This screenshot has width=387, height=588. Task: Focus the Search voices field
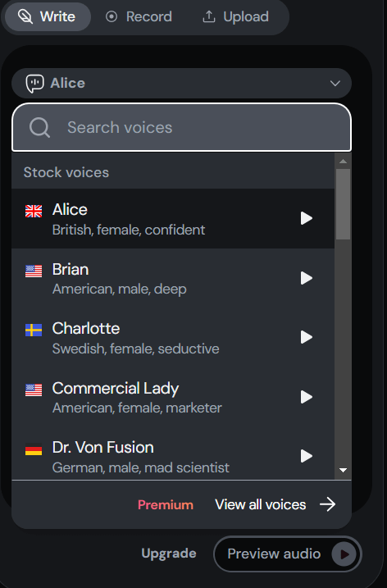(x=181, y=127)
